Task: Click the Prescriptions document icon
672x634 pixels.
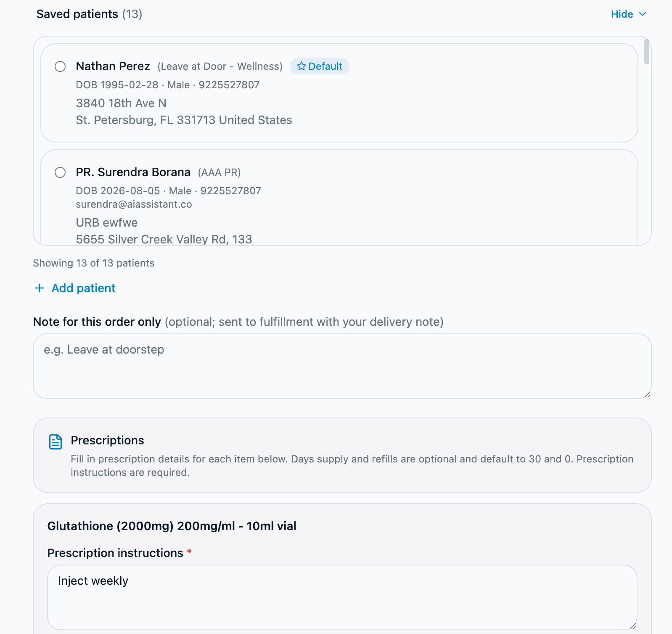Action: tap(56, 442)
